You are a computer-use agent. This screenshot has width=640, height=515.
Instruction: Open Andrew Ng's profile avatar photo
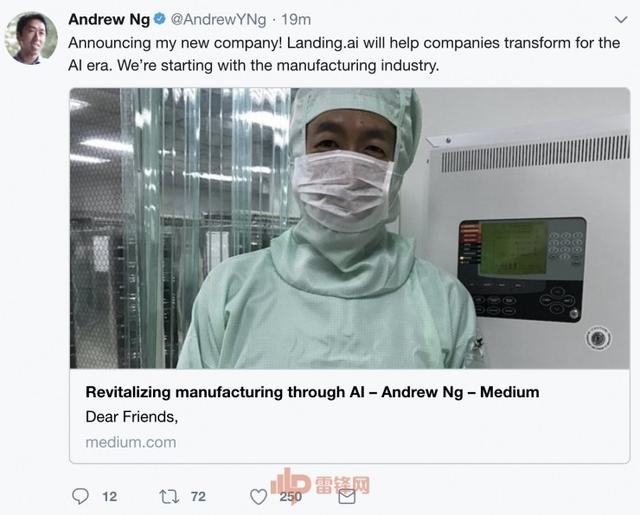[x=31, y=38]
